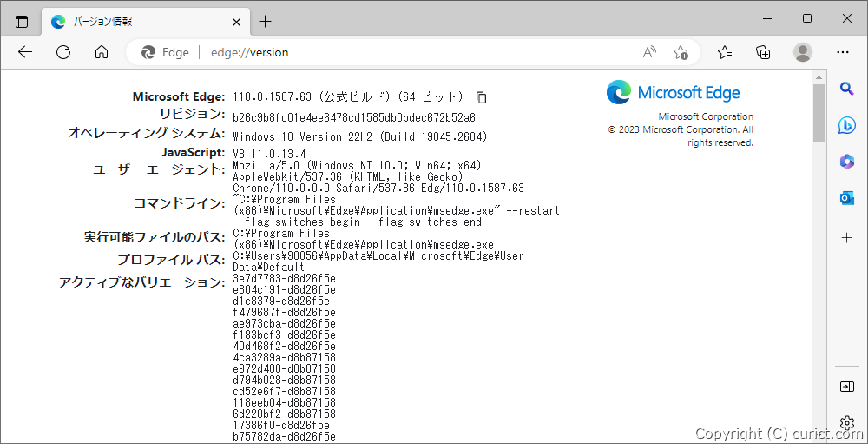This screenshot has height=444, width=868.
Task: Click the page vertical scrollbar thumb
Action: (x=819, y=114)
